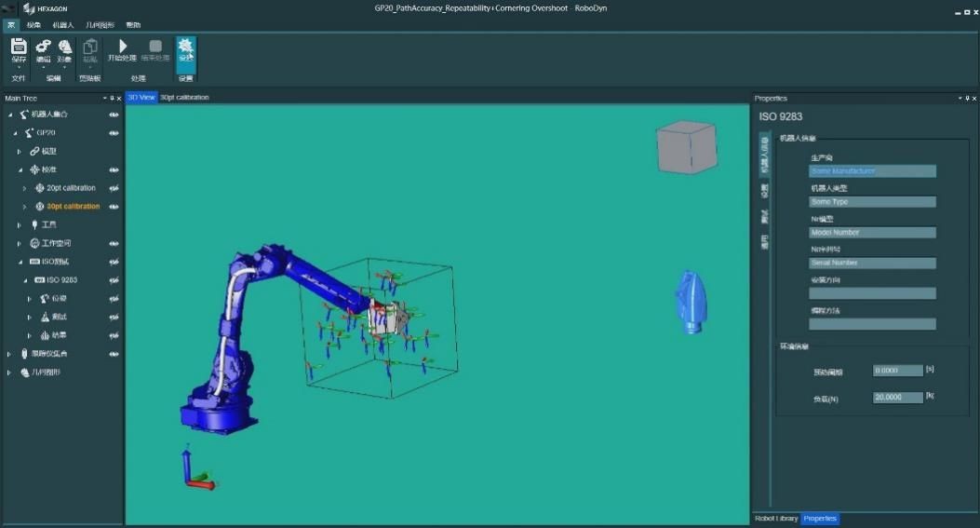The height and width of the screenshot is (528, 980).
Task: Click the Serial Number input field
Action: 872,263
